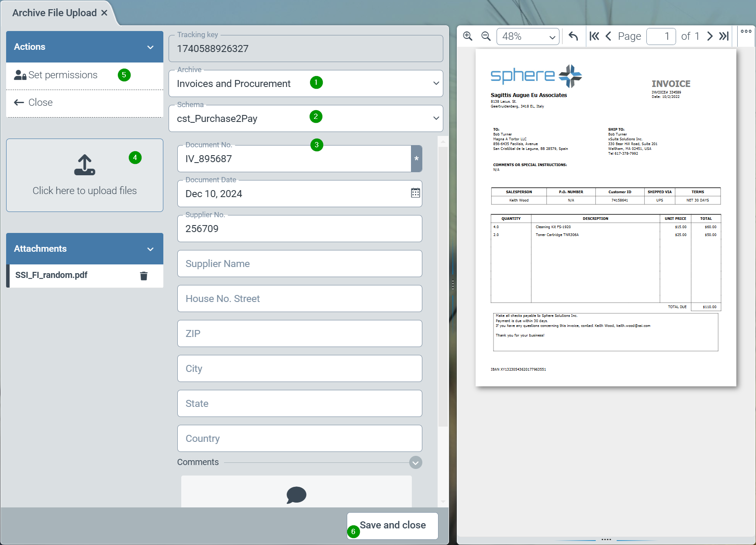Click Set permissions action
Image resolution: width=756 pixels, height=545 pixels.
62,75
